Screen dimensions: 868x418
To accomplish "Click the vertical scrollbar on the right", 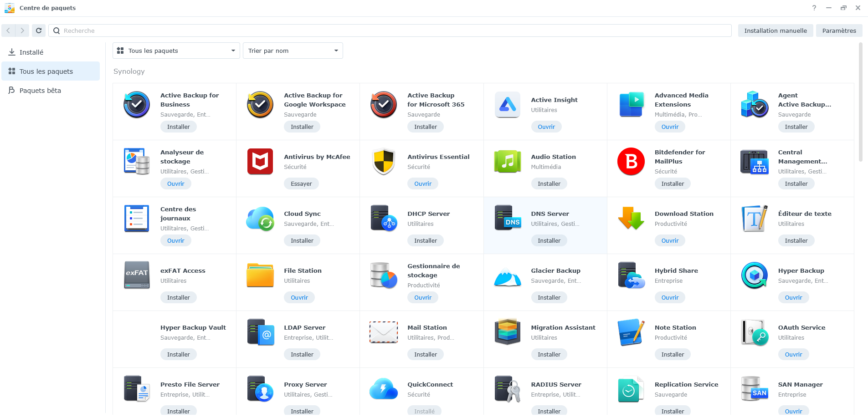I will [860, 102].
